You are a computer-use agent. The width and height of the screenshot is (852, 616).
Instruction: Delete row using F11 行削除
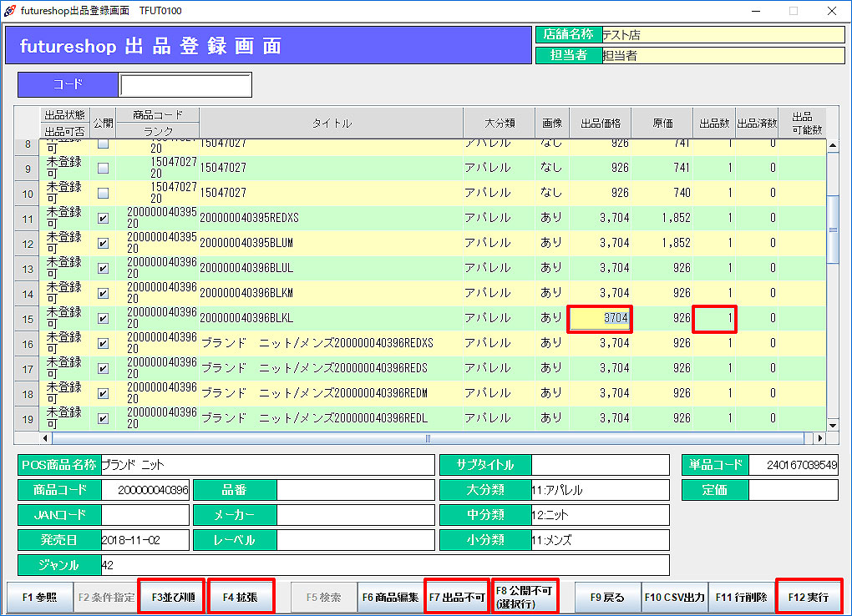click(741, 598)
